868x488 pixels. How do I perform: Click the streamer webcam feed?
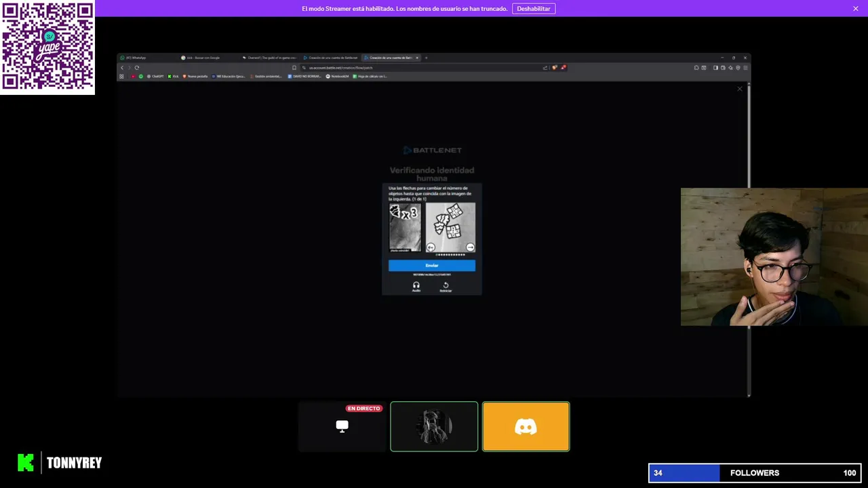tap(774, 257)
